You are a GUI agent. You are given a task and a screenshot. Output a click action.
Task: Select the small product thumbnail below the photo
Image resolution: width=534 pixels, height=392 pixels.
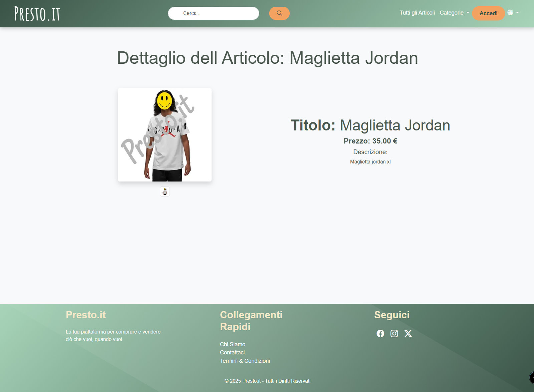[x=164, y=191]
